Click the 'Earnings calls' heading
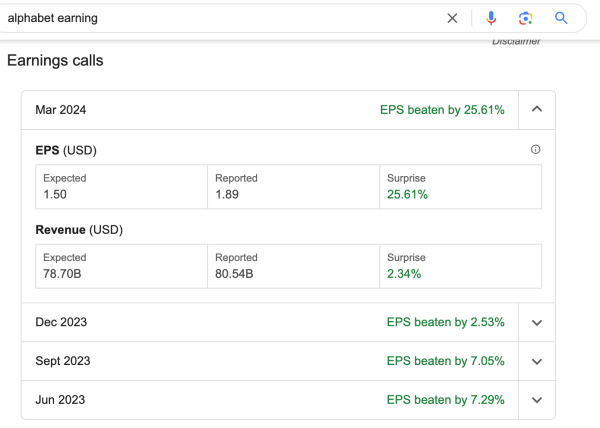 [x=55, y=60]
